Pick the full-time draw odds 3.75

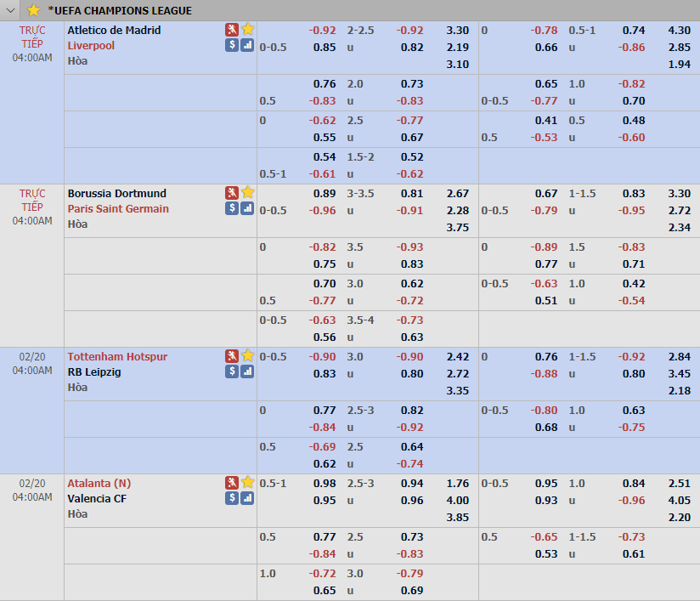pyautogui.click(x=458, y=228)
